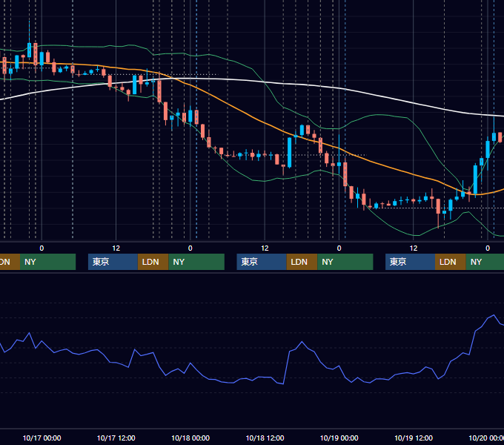Click the 東京 session block on 10/17
The image size is (504, 445).
[x=113, y=262]
